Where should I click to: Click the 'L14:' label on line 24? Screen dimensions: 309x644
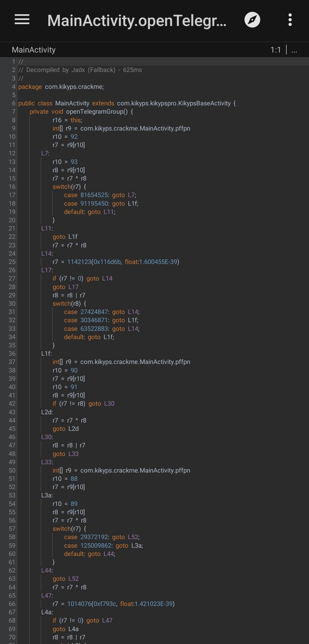click(47, 253)
